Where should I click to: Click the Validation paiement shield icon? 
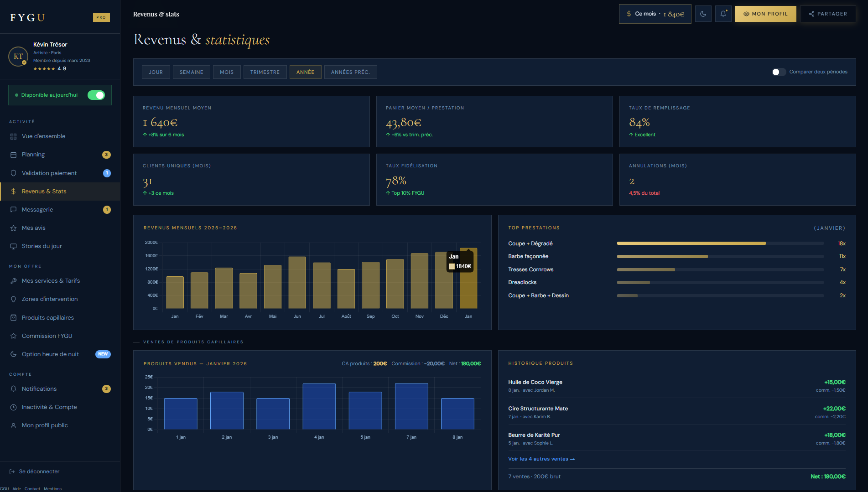pyautogui.click(x=13, y=173)
